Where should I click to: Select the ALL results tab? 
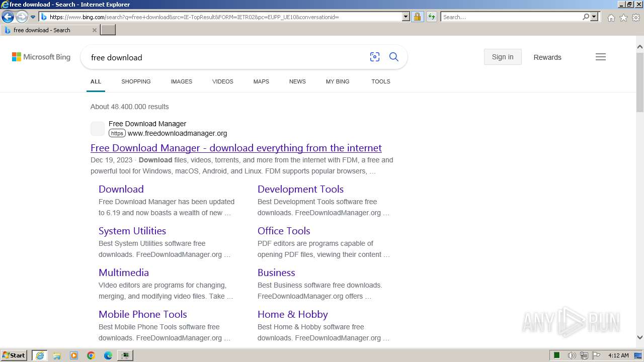click(96, 81)
